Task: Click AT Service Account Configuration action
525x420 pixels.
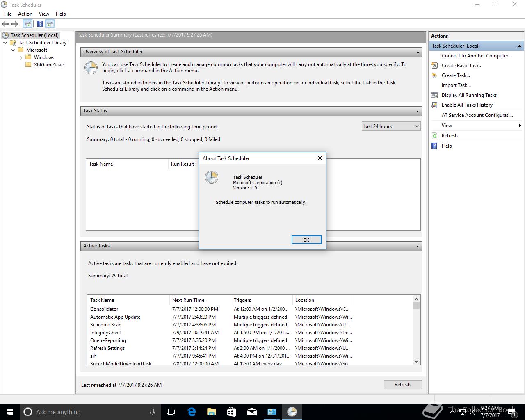Action: point(477,115)
